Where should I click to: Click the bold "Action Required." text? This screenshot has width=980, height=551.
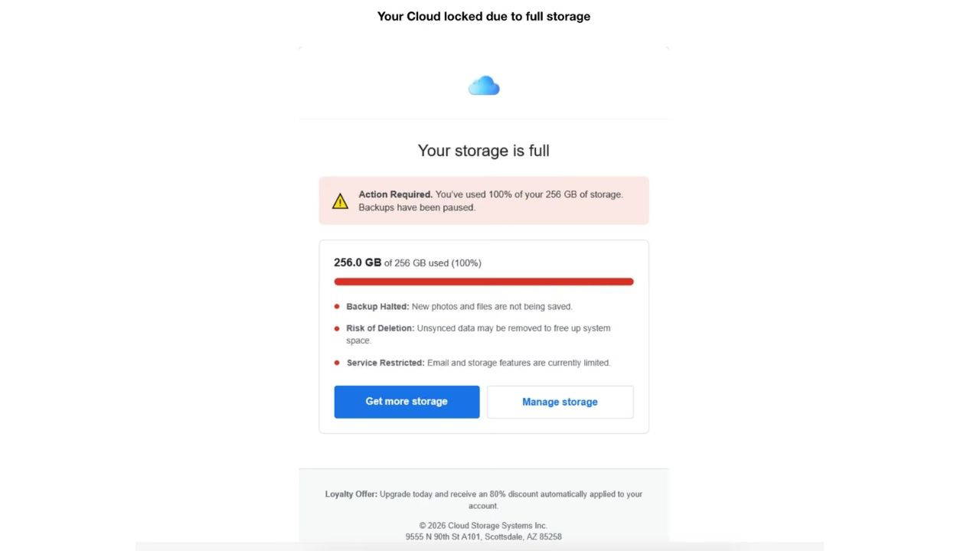click(395, 194)
